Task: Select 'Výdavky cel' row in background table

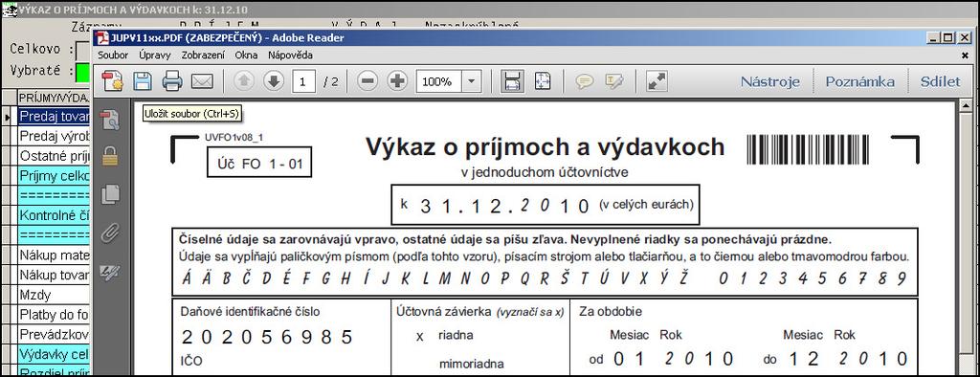Action: [54, 354]
